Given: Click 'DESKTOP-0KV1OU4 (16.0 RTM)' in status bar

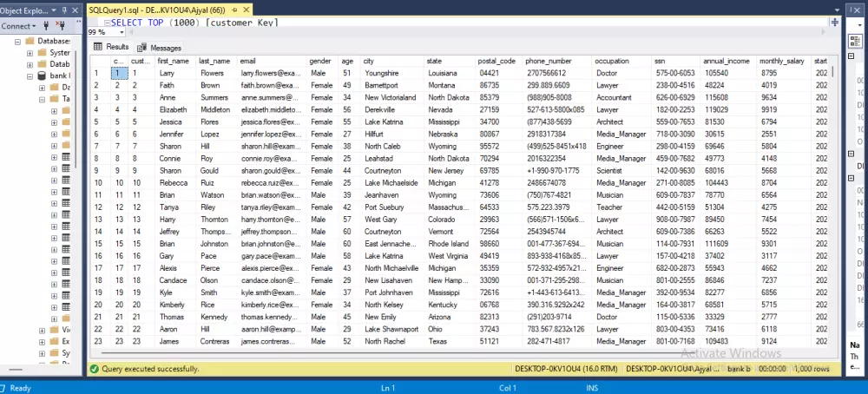Looking at the screenshot, I should 566,369.
